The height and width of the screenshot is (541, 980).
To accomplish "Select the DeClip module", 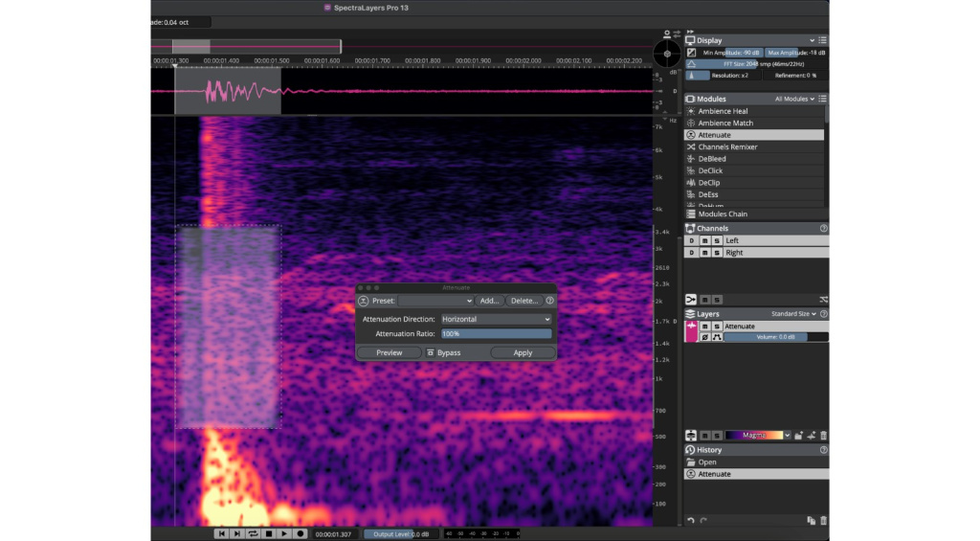I will [754, 183].
